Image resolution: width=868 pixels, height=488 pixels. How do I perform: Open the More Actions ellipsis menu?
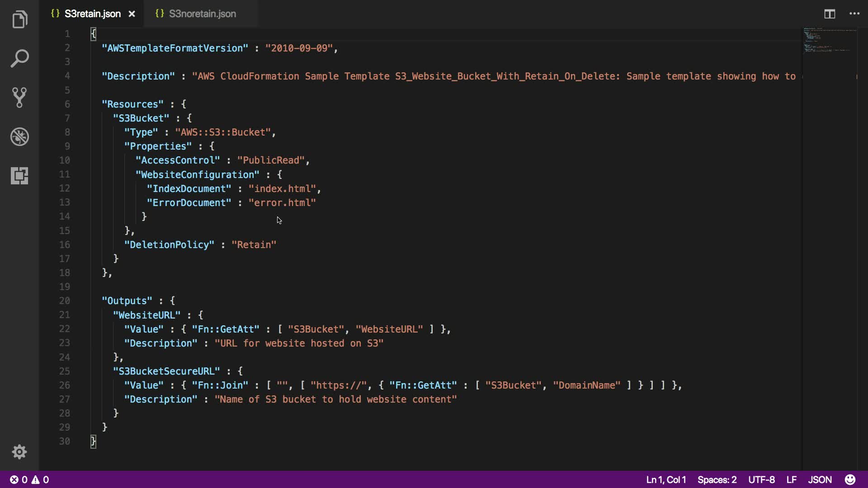pyautogui.click(x=854, y=14)
